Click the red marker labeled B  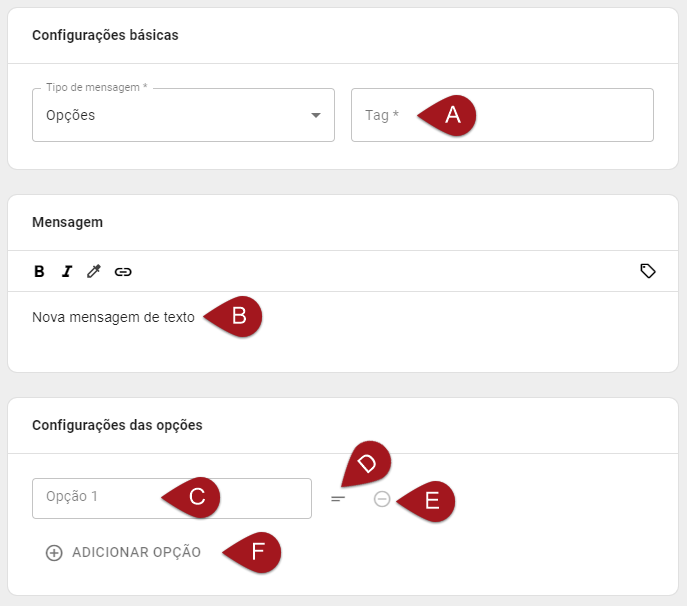236,317
